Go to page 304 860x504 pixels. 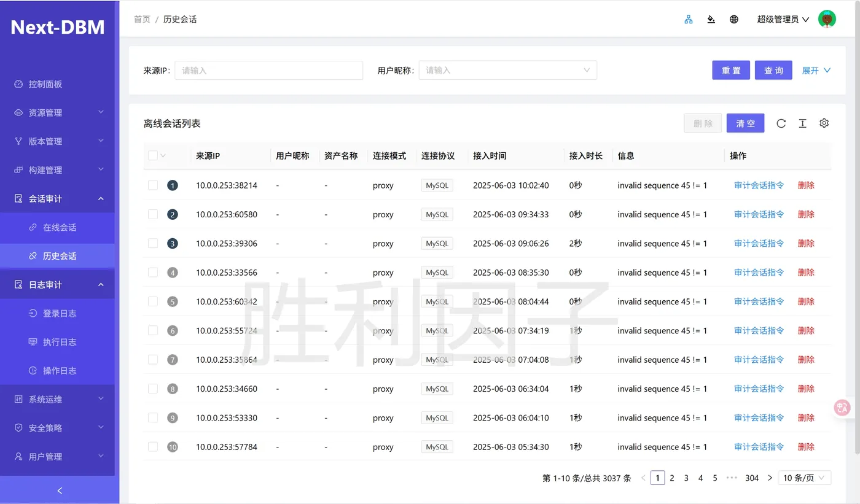[x=752, y=478]
